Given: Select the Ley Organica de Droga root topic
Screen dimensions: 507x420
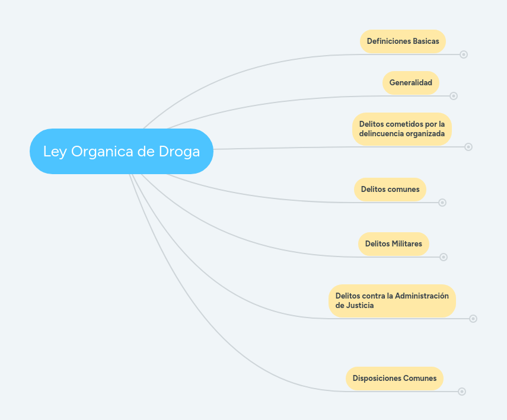Looking at the screenshot, I should tap(121, 151).
